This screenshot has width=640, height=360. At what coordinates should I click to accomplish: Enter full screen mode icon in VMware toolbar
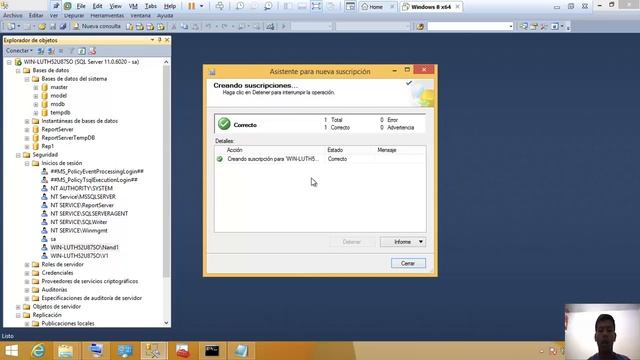click(x=316, y=6)
